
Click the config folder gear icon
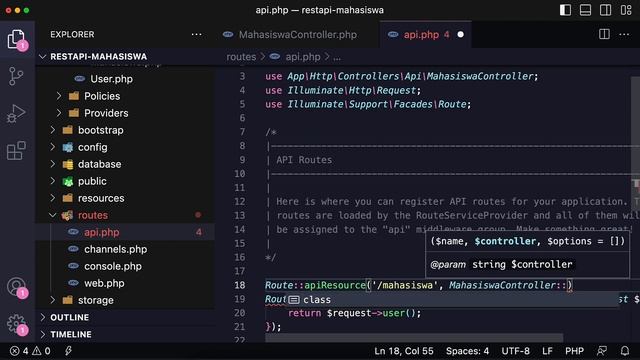click(x=68, y=147)
